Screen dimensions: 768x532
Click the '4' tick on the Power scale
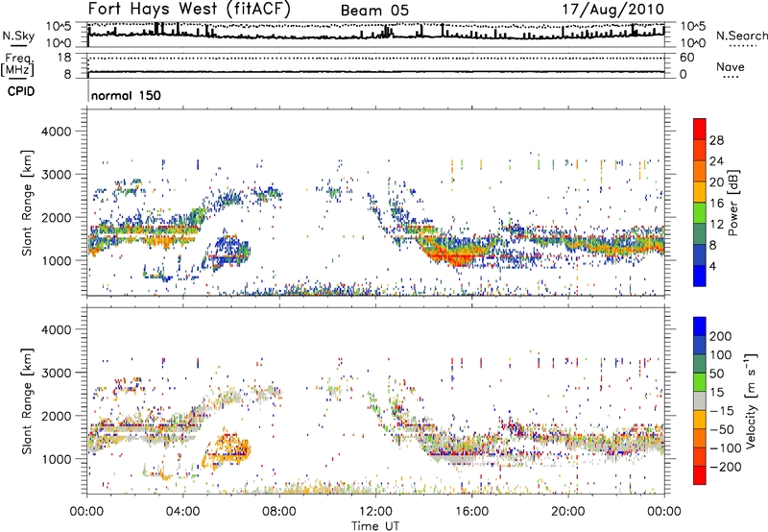(x=713, y=266)
